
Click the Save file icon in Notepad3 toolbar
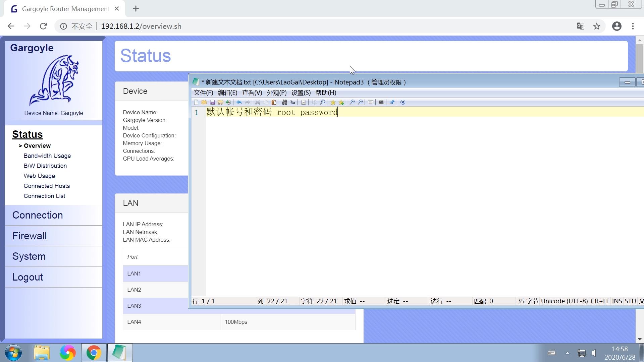(x=212, y=102)
